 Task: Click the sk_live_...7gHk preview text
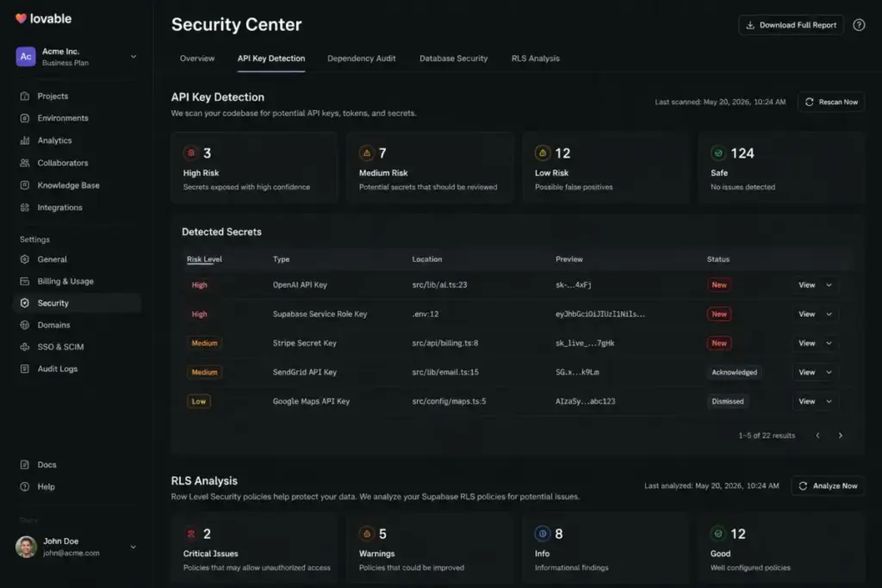[585, 344]
